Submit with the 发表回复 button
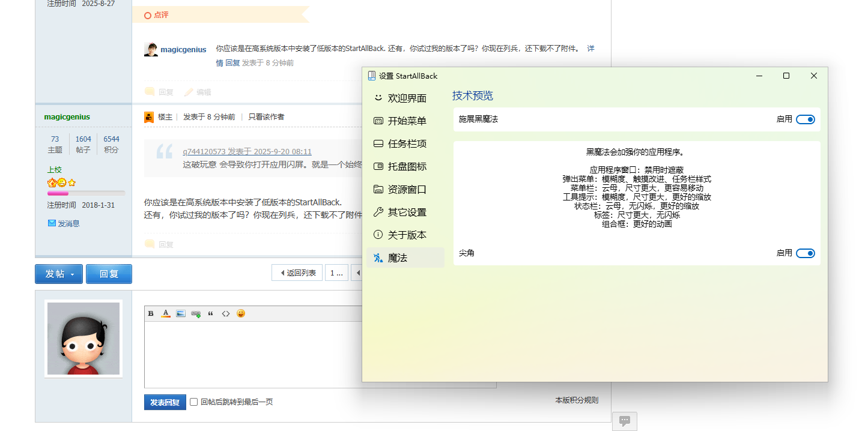868x431 pixels. [x=165, y=402]
